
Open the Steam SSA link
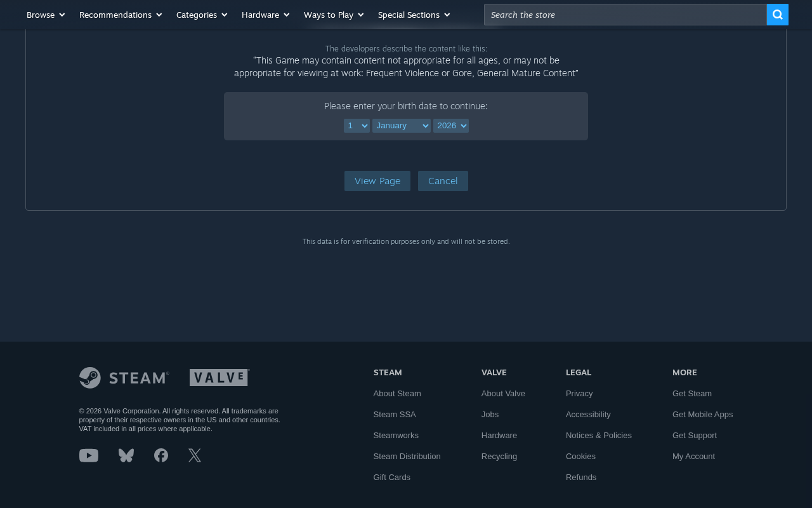coord(395,415)
